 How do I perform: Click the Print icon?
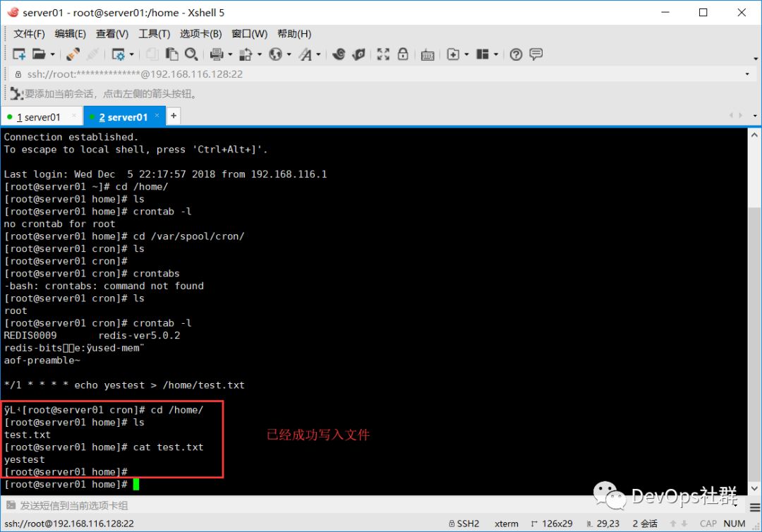click(x=217, y=54)
